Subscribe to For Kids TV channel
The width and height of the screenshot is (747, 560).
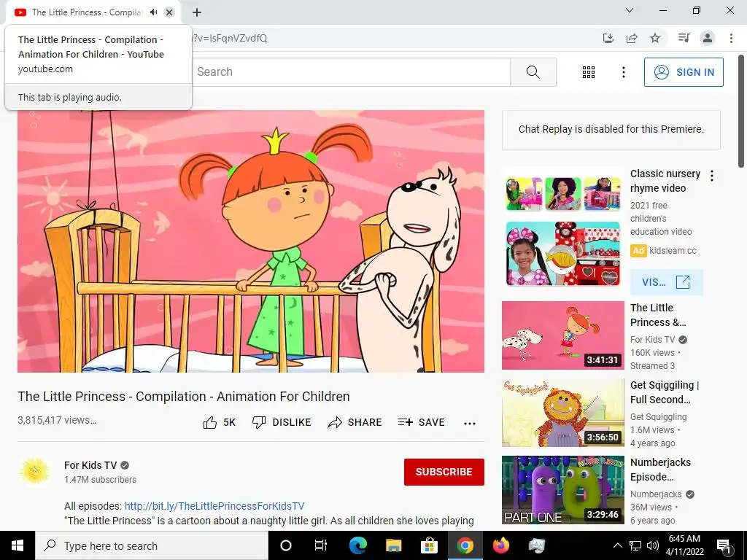(444, 472)
